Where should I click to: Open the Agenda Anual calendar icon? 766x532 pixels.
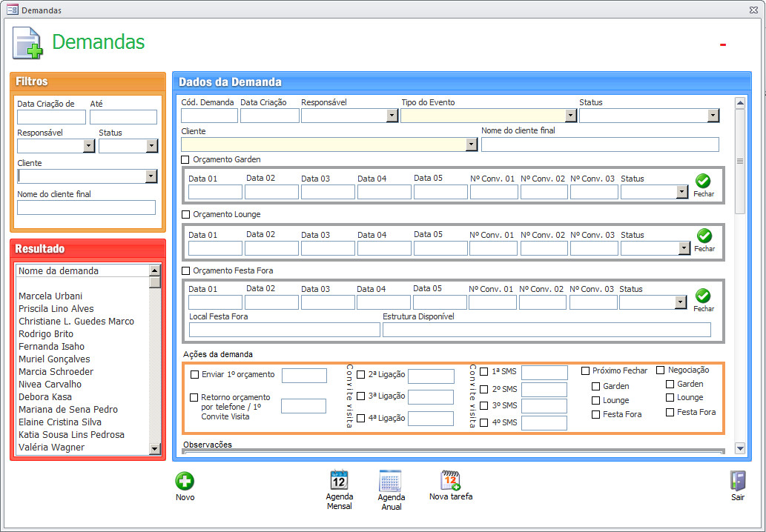click(390, 480)
